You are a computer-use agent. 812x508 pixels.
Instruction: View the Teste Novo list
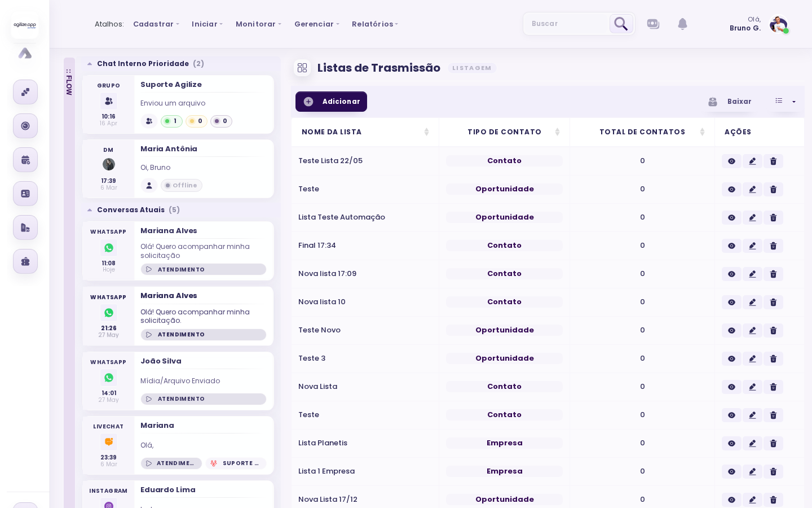click(x=731, y=331)
